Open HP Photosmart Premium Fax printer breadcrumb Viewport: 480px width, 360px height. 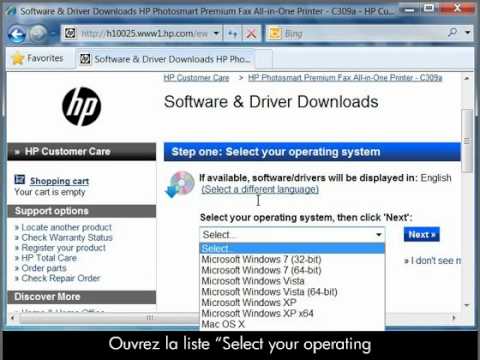tap(345, 78)
